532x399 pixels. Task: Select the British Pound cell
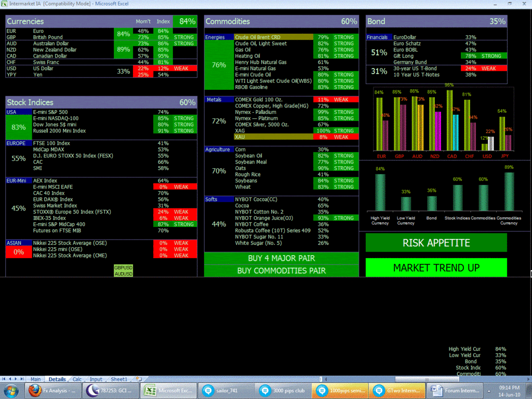[48, 37]
